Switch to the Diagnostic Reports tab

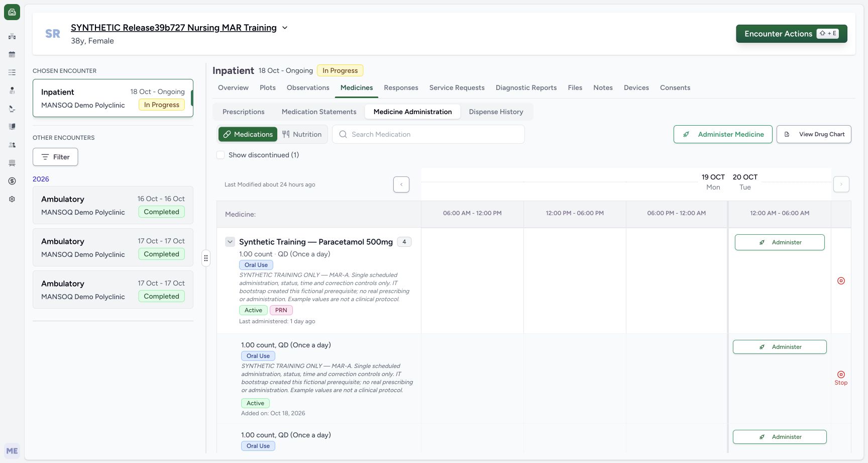tap(526, 87)
